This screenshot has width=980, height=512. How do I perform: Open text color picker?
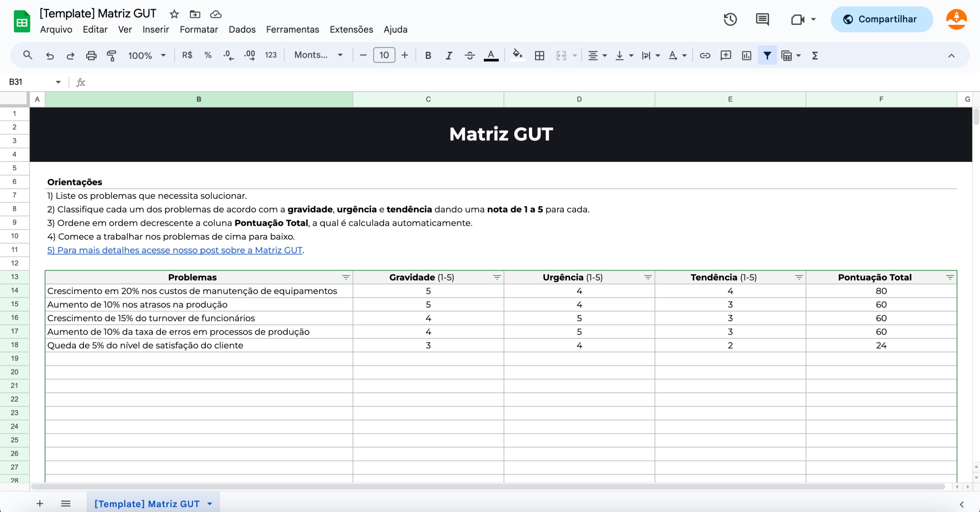click(x=491, y=56)
